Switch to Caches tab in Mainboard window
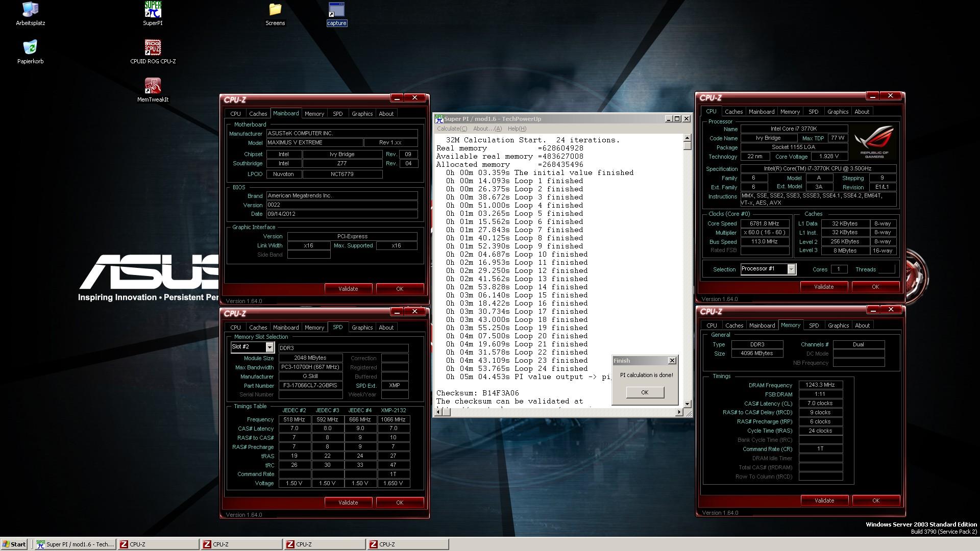980x551 pixels. point(258,114)
